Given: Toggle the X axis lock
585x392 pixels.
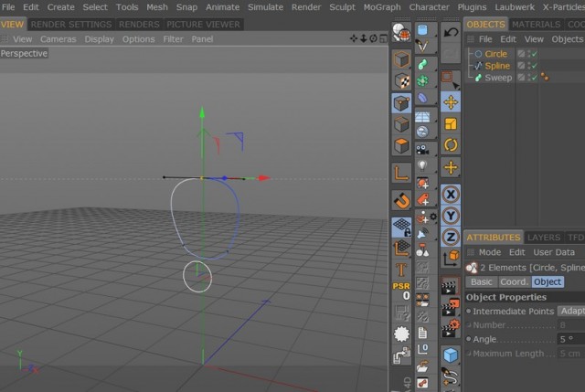Looking at the screenshot, I should click(451, 195).
